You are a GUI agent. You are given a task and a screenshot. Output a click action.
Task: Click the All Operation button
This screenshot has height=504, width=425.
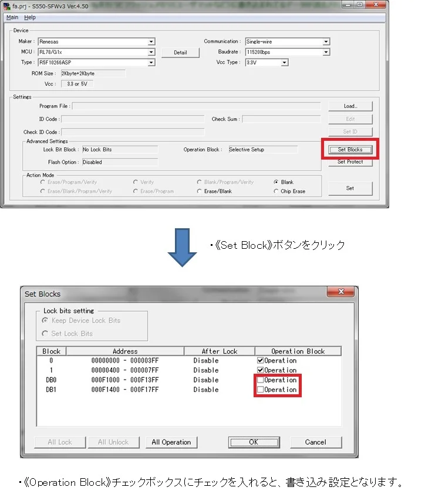pos(171,442)
